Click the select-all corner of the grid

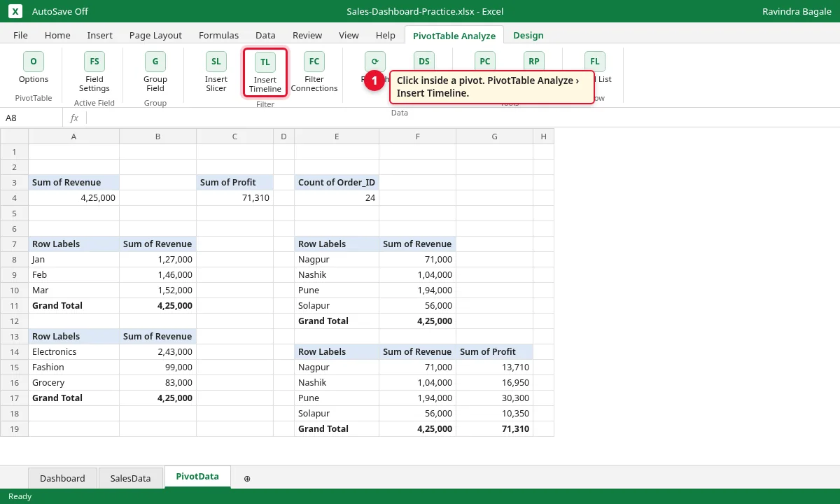(x=15, y=136)
